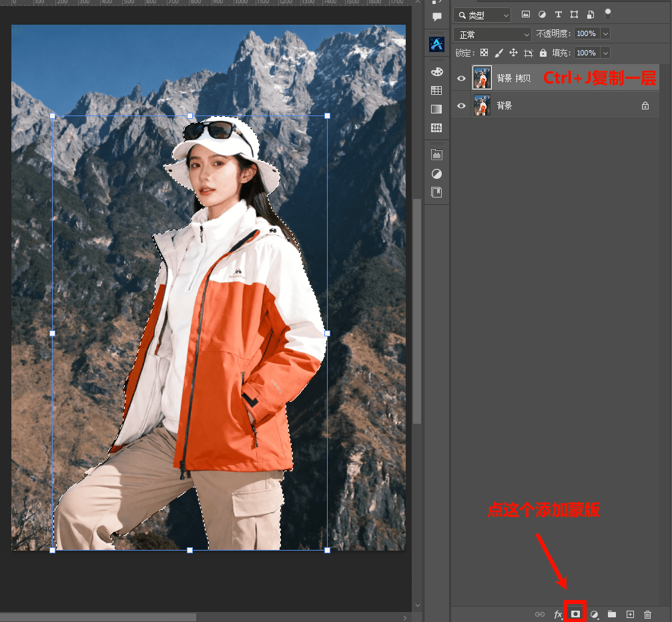Viewport: 672px width, 622px height.
Task: Open the fx layer style menu
Action: click(558, 614)
